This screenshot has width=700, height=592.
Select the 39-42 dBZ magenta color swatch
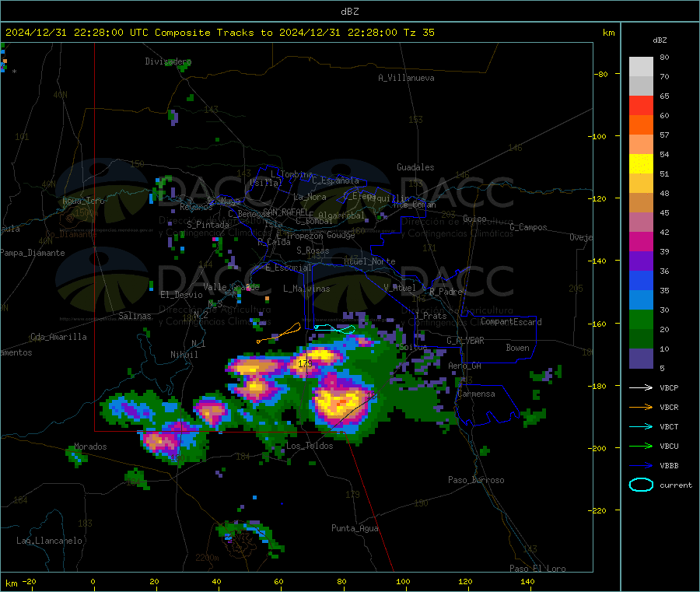[x=641, y=241]
